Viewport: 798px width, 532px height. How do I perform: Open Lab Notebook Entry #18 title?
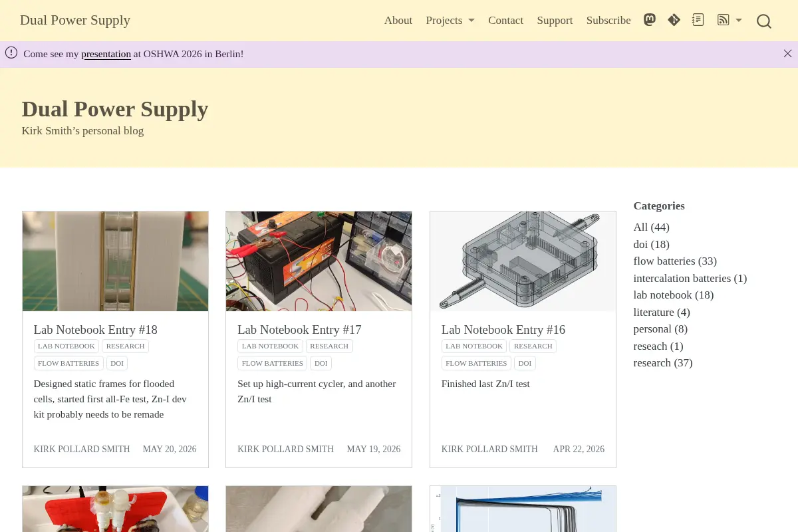click(95, 329)
